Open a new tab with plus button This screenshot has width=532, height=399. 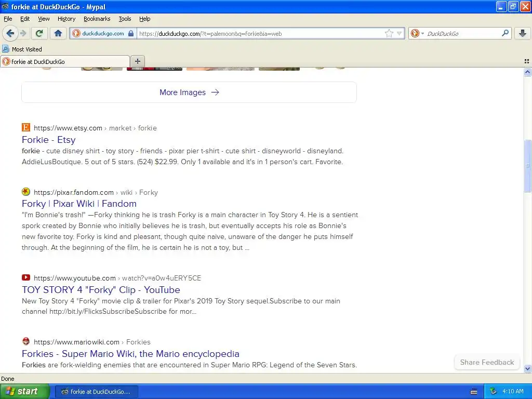tap(137, 61)
